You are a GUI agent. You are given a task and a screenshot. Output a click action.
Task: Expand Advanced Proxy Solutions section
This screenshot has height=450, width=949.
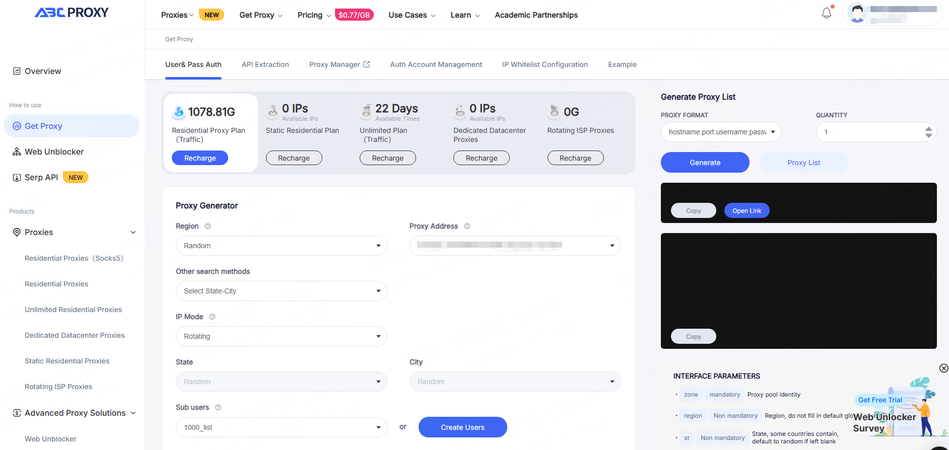(x=133, y=413)
